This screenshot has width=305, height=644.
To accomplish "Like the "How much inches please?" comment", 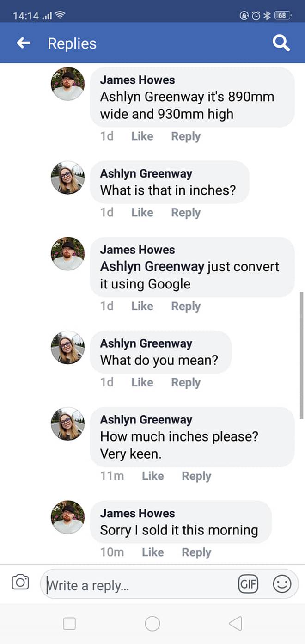I will pyautogui.click(x=152, y=476).
